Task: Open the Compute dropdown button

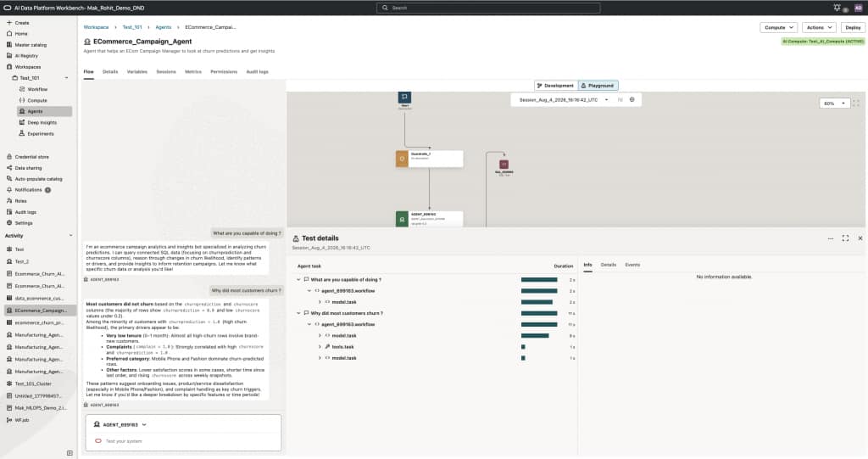Action: tap(778, 27)
